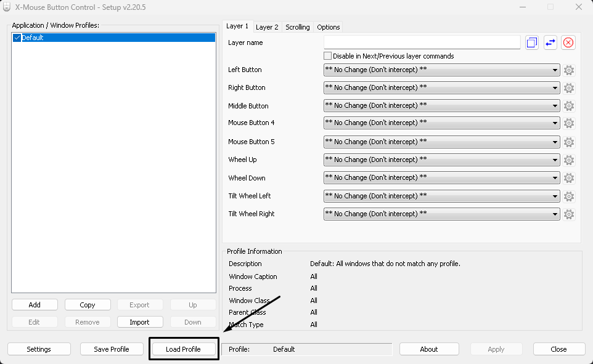Image resolution: width=593 pixels, height=364 pixels.
Task: Expand the Mouse Button 4 dropdown
Action: [x=442, y=123]
